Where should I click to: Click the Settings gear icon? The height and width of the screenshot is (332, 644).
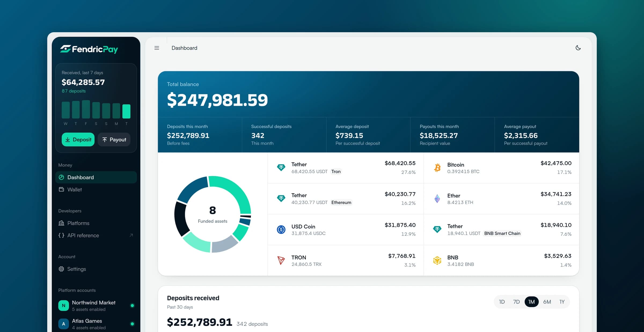(x=61, y=269)
